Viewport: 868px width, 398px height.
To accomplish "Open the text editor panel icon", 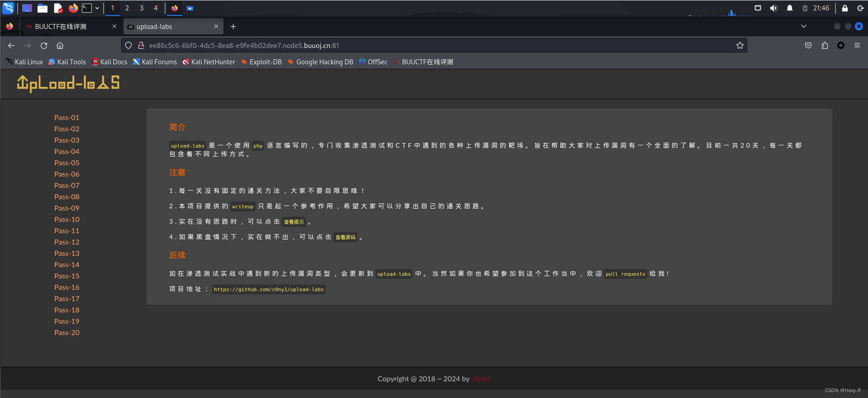I will point(58,8).
